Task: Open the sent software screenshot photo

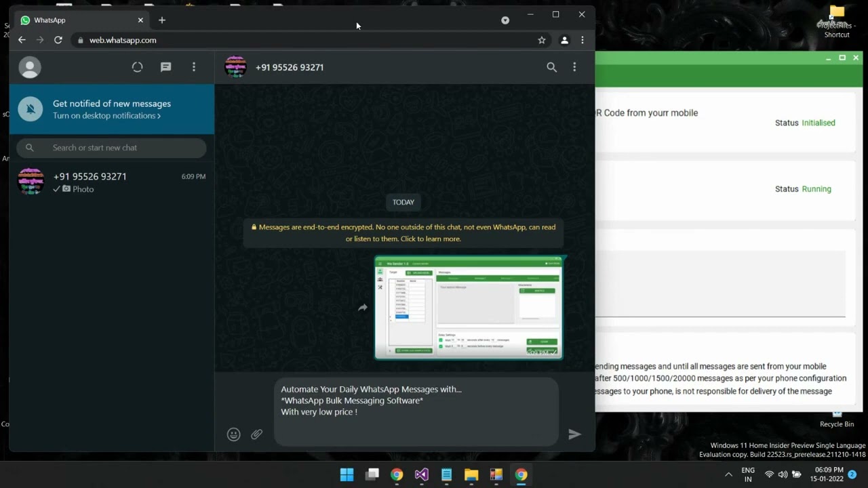Action: (469, 308)
